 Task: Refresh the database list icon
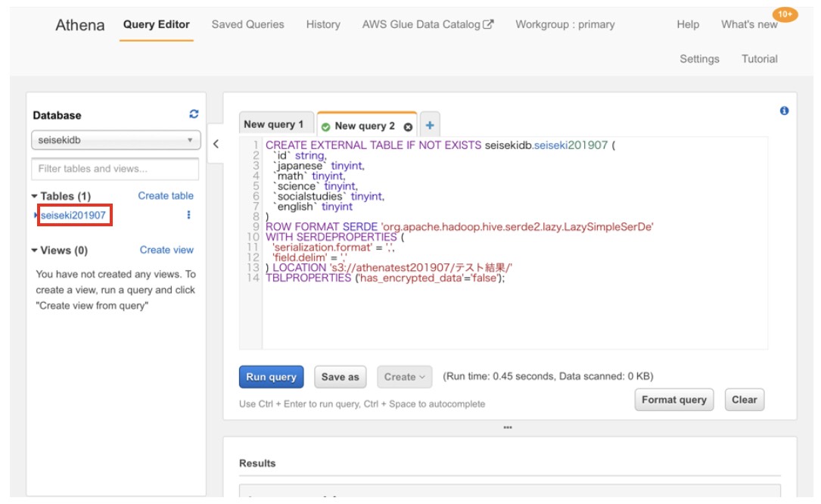point(194,114)
